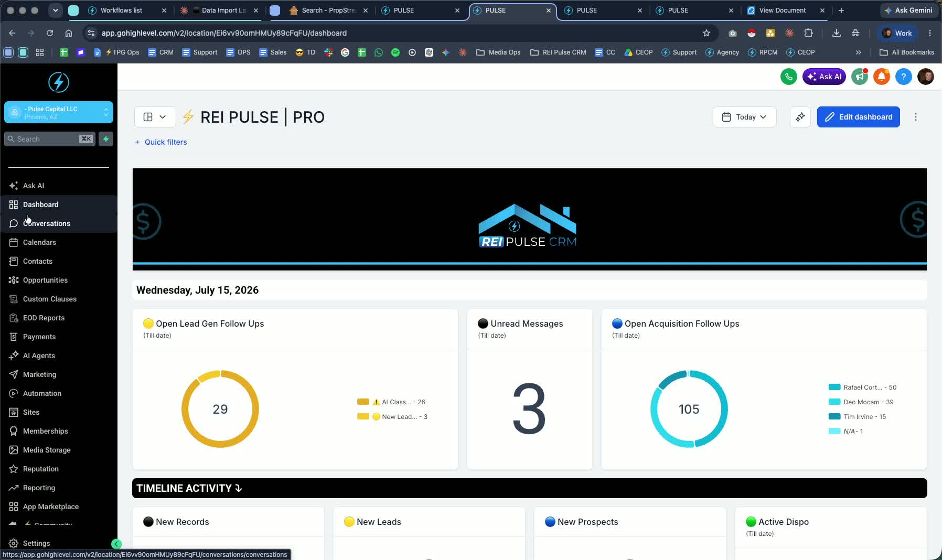This screenshot has height=560, width=942.
Task: Click the AI sparkle icon beside Edit dashboard
Action: [x=800, y=117]
